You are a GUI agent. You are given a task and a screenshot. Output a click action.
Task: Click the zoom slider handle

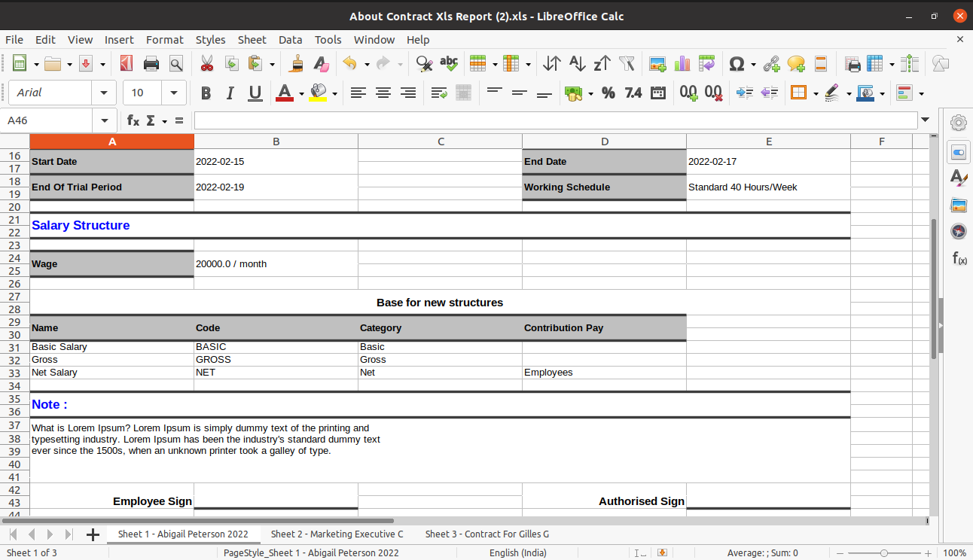(884, 552)
